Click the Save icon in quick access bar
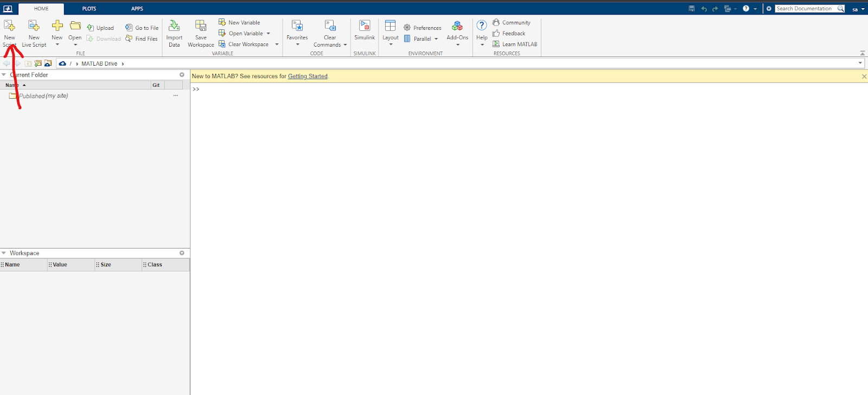Image resolution: width=868 pixels, height=395 pixels. [692, 9]
